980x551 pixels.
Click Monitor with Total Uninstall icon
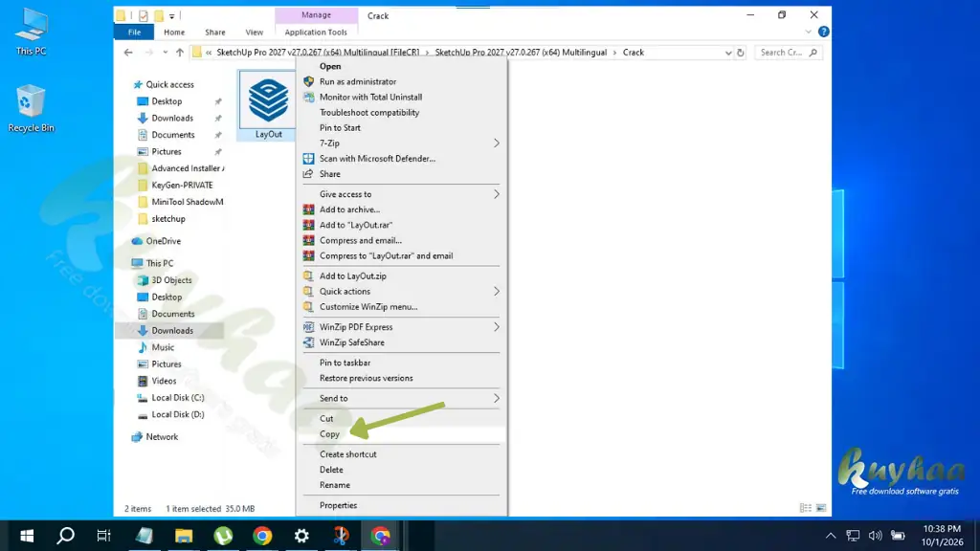[309, 97]
